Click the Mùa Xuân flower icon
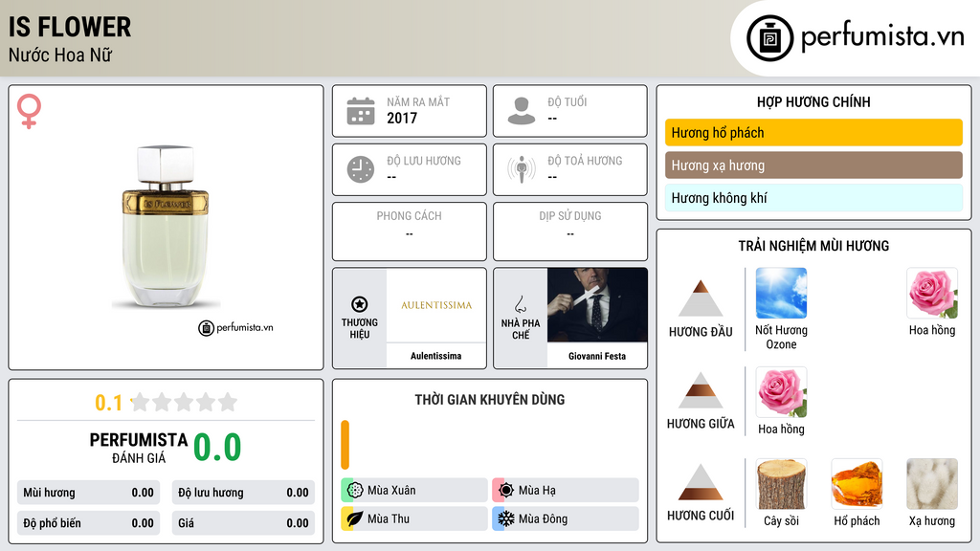 click(x=354, y=490)
